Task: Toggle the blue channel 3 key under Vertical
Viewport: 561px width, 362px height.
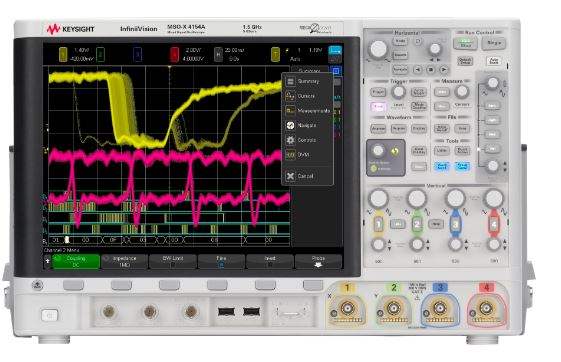Action: point(455,224)
